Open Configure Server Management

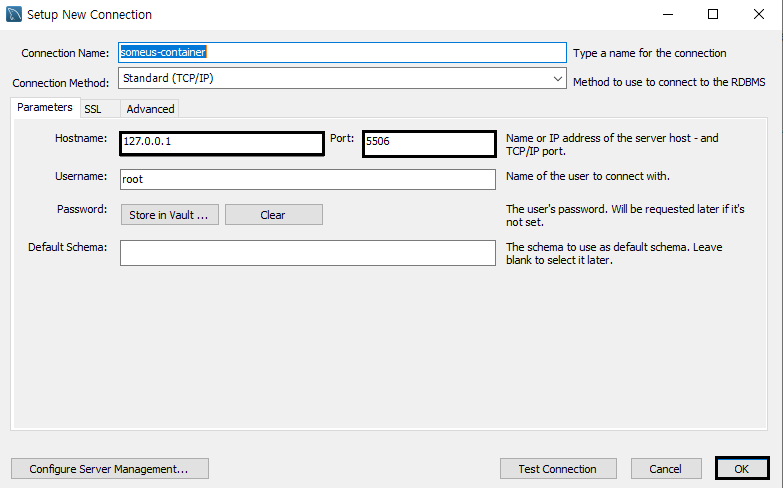pyautogui.click(x=110, y=469)
